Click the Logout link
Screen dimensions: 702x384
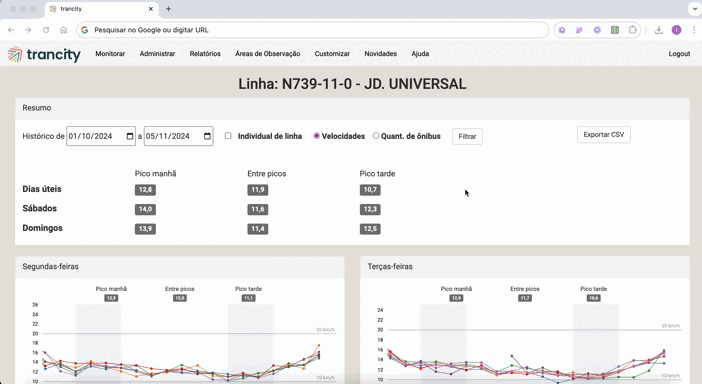pos(679,54)
